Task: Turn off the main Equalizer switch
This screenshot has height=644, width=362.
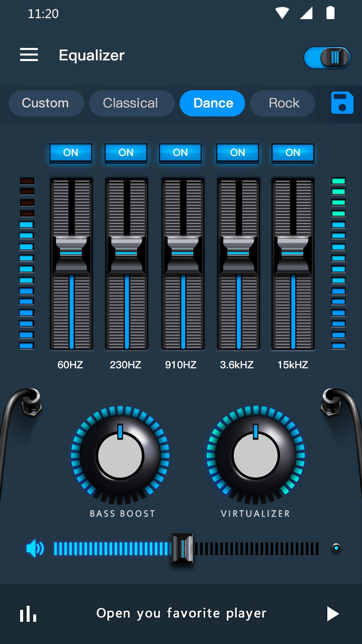Action: 327,57
